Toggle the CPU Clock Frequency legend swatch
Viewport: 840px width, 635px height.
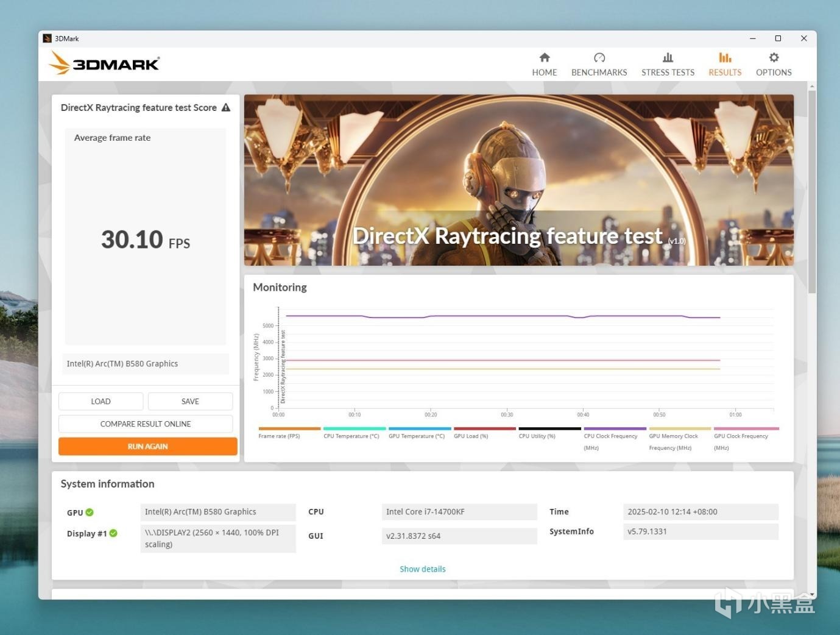615,428
